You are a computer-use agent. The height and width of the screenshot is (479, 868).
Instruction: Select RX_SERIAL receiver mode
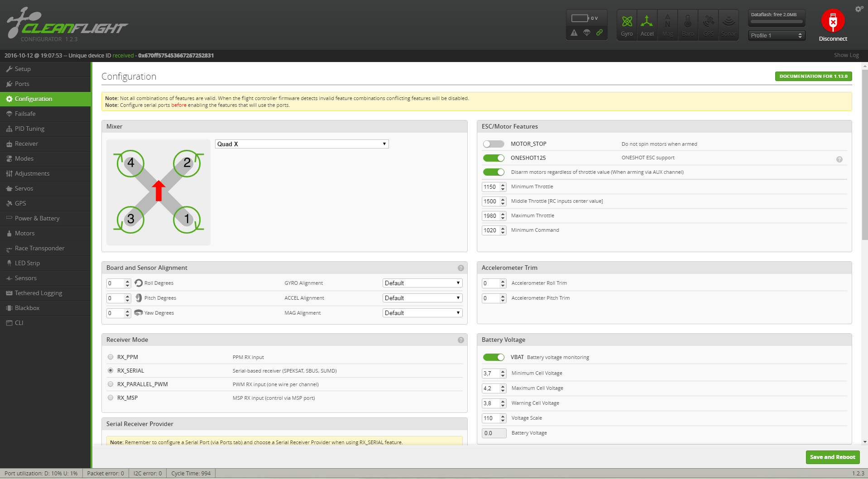110,371
